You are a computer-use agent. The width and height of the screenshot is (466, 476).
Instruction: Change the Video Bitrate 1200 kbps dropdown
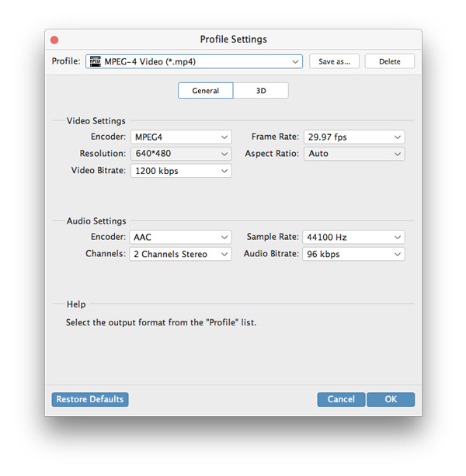click(x=180, y=171)
